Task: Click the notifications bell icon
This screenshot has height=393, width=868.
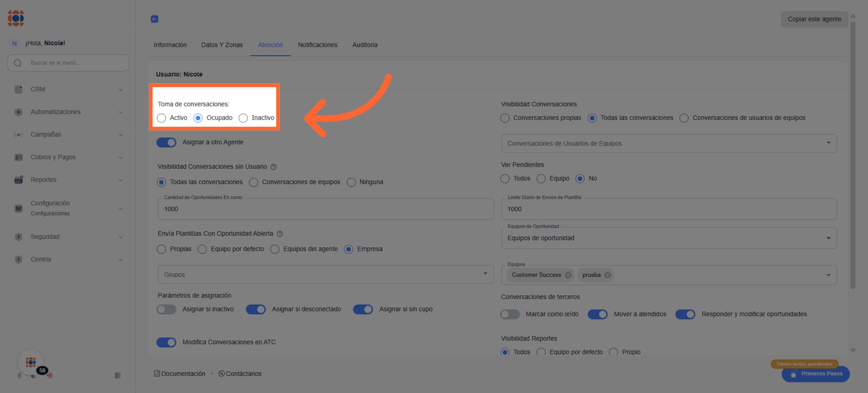Action: 20,375
